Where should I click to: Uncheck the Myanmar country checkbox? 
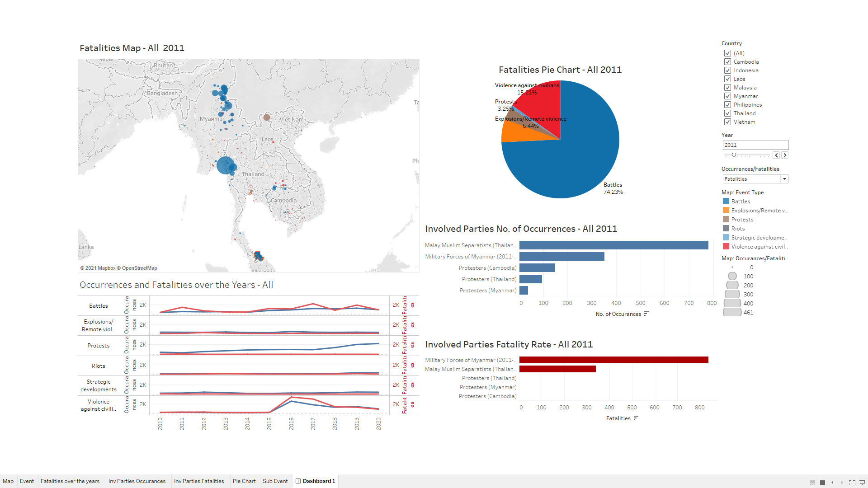727,96
